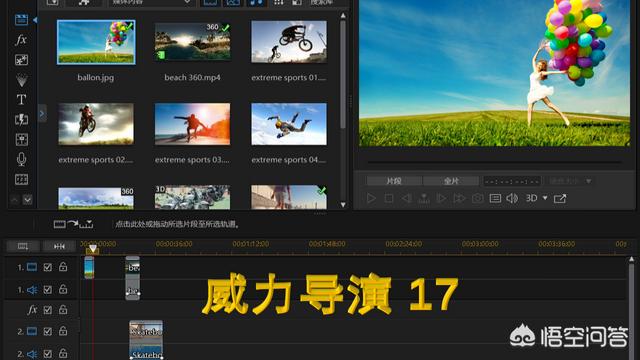This screenshot has height=360, width=640.
Task: Click the up chevron below room icons
Action: (x=14, y=200)
